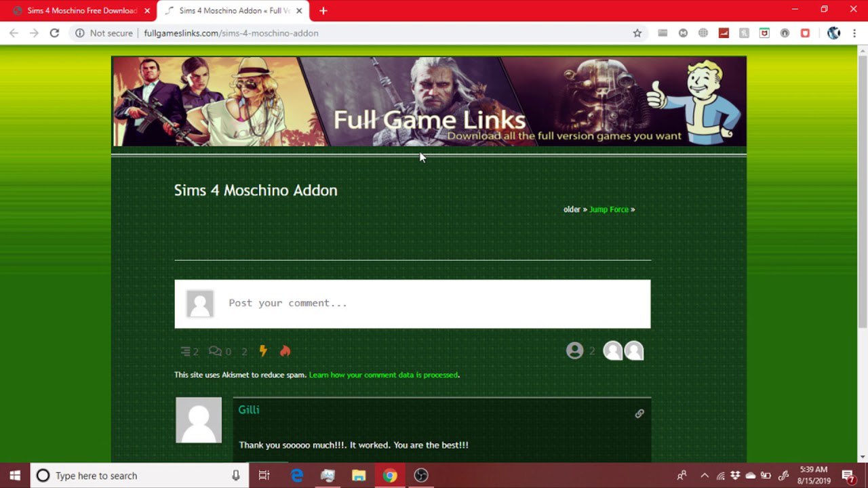Open the notification center icon
The height and width of the screenshot is (488, 868).
848,475
